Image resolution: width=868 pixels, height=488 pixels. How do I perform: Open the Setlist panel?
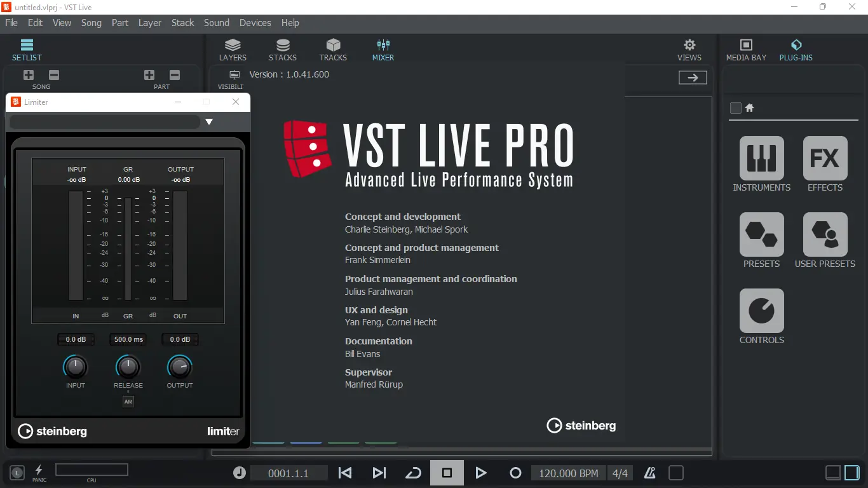[x=27, y=50]
